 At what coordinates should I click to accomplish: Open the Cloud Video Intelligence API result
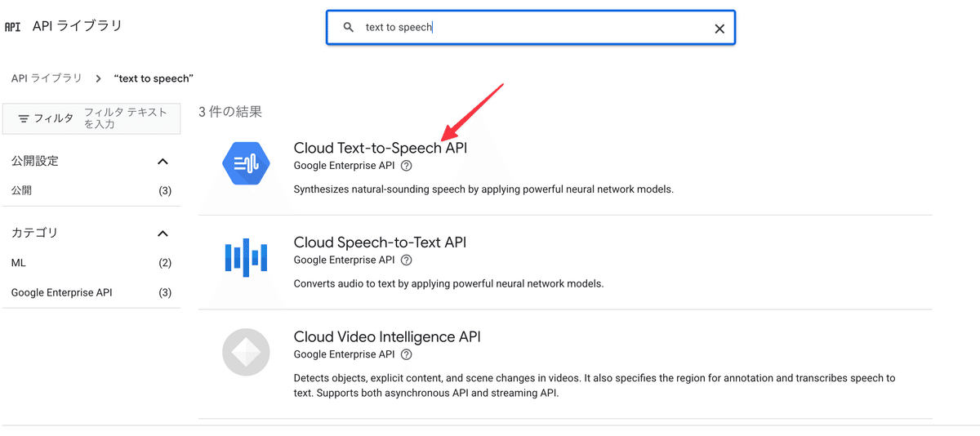tap(387, 336)
